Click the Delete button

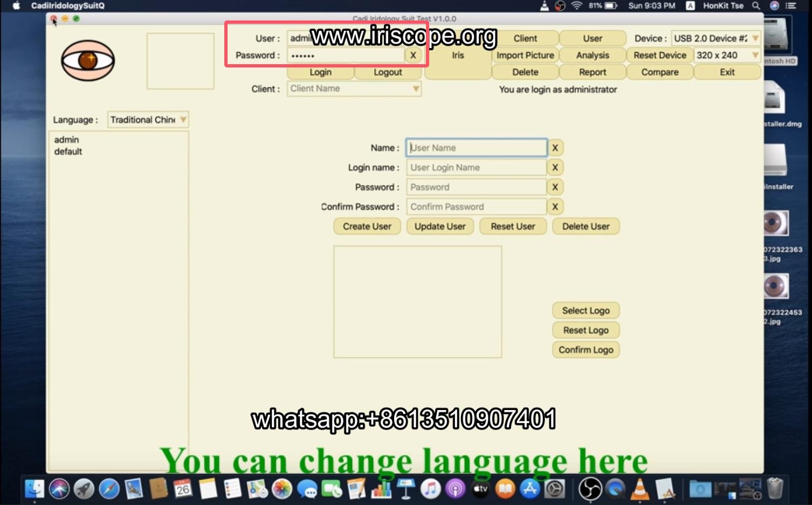(x=525, y=72)
